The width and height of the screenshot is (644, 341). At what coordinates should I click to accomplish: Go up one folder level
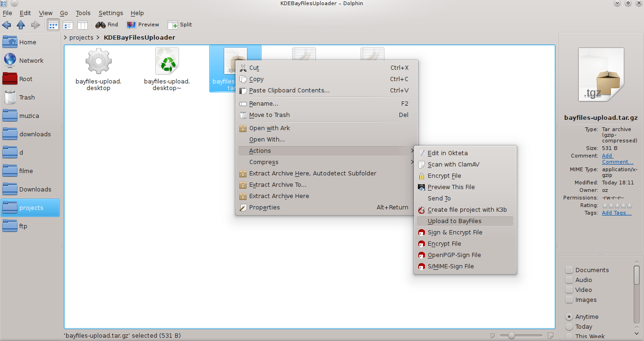click(21, 25)
